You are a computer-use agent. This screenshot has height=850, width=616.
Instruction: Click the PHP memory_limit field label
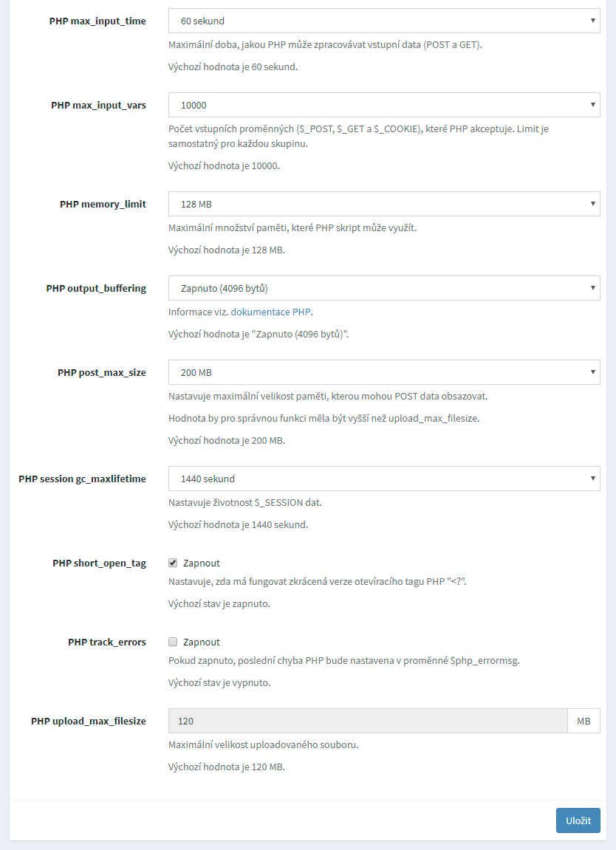pyautogui.click(x=103, y=205)
